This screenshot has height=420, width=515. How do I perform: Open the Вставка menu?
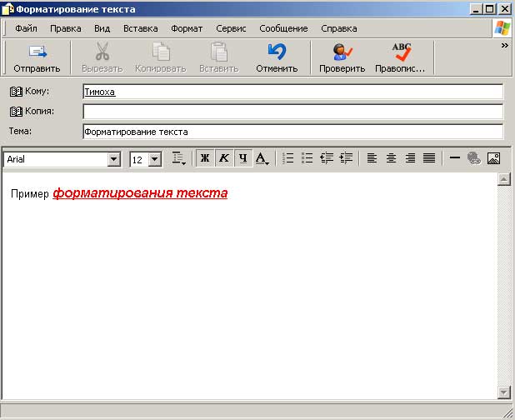[x=140, y=28]
